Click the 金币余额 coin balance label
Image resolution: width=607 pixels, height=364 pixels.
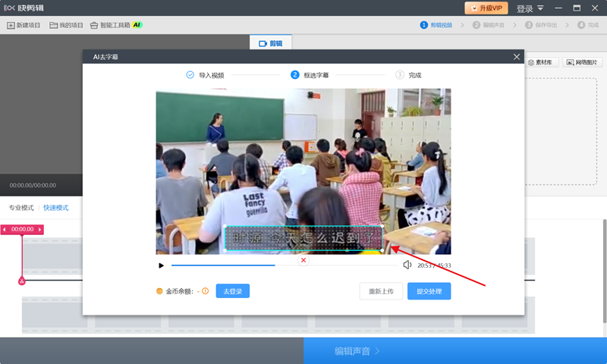[x=179, y=291]
